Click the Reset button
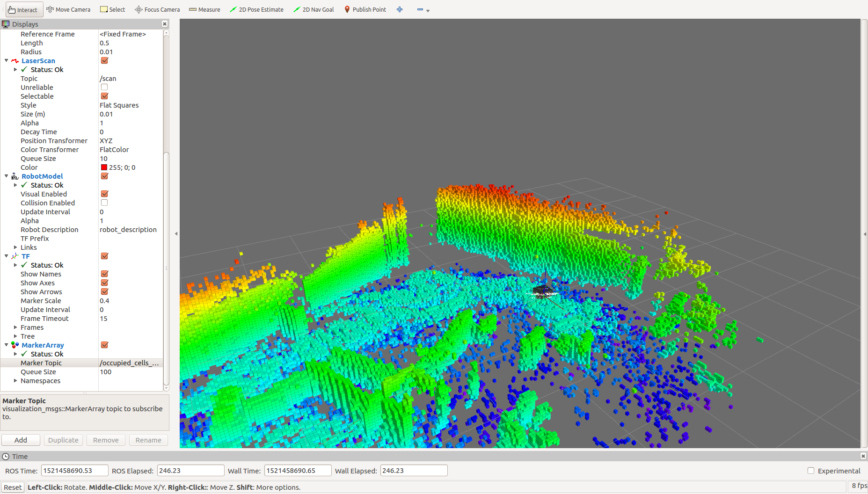This screenshot has height=494, width=868. [x=13, y=487]
